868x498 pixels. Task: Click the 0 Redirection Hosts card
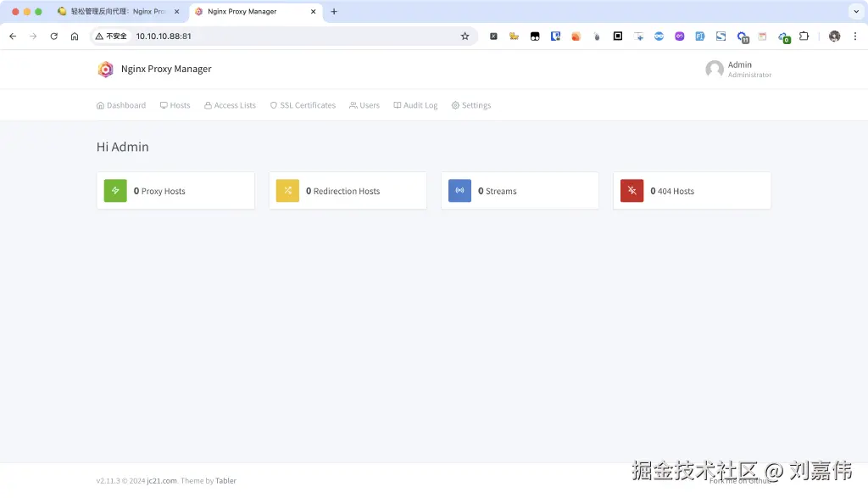pos(348,191)
